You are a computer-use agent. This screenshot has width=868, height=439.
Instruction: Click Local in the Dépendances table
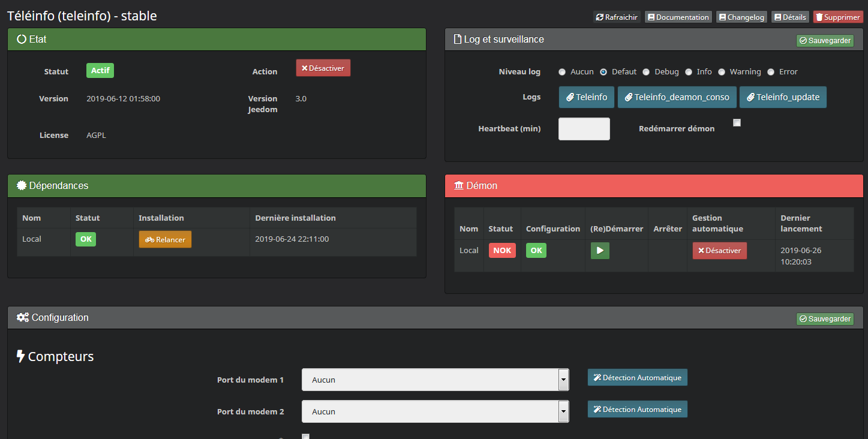32,239
